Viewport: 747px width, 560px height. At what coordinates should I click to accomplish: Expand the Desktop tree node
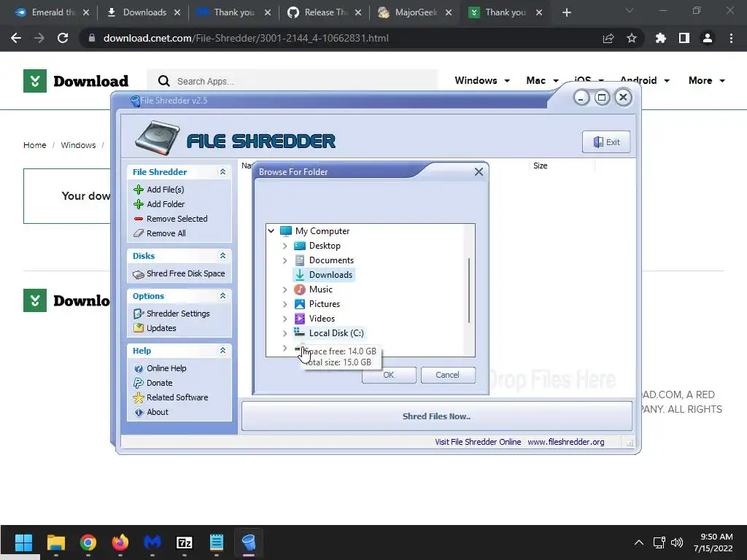coord(285,246)
